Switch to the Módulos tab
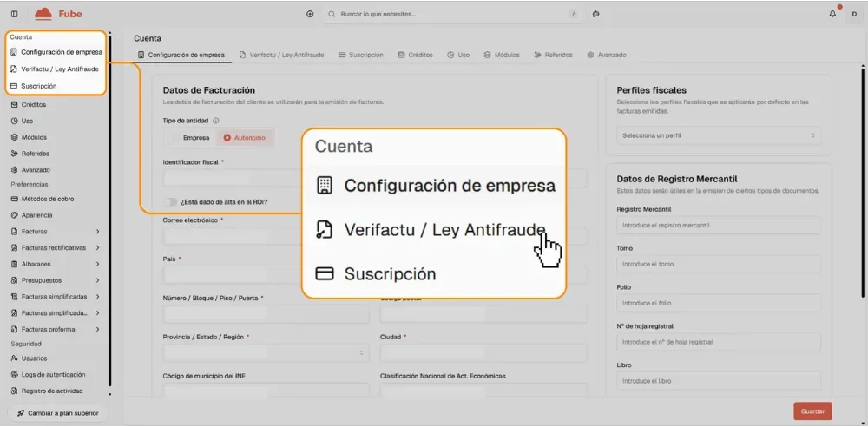868x427 pixels. [x=502, y=55]
